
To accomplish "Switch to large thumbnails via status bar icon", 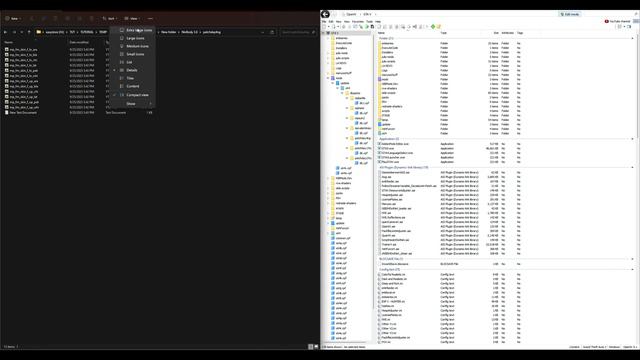I will [316, 347].
